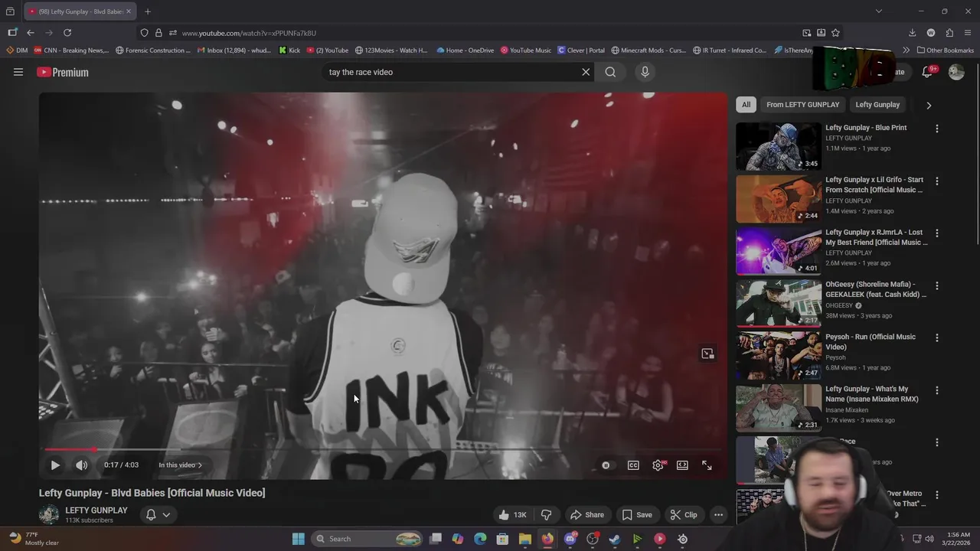This screenshot has height=551, width=980.
Task: Open OhGeesy 'GEEKALEEK' video
Action: point(778,303)
